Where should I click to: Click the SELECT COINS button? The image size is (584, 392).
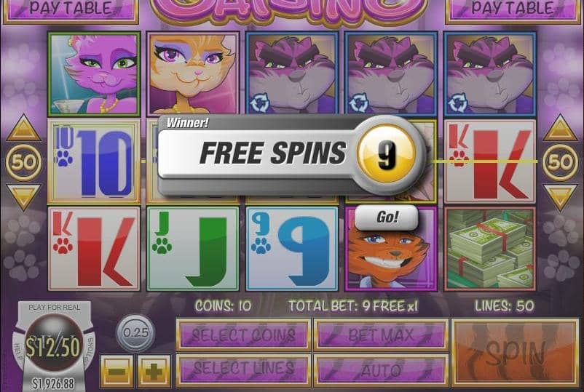point(244,335)
